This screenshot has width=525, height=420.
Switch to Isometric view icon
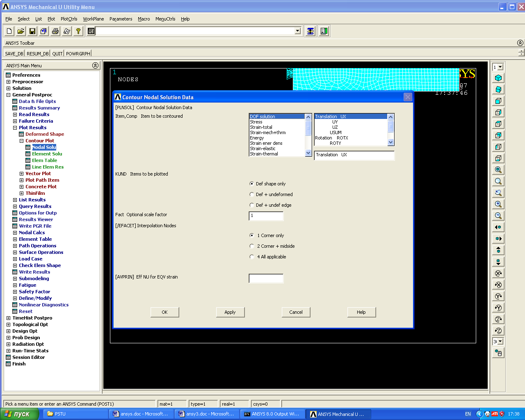pos(498,78)
